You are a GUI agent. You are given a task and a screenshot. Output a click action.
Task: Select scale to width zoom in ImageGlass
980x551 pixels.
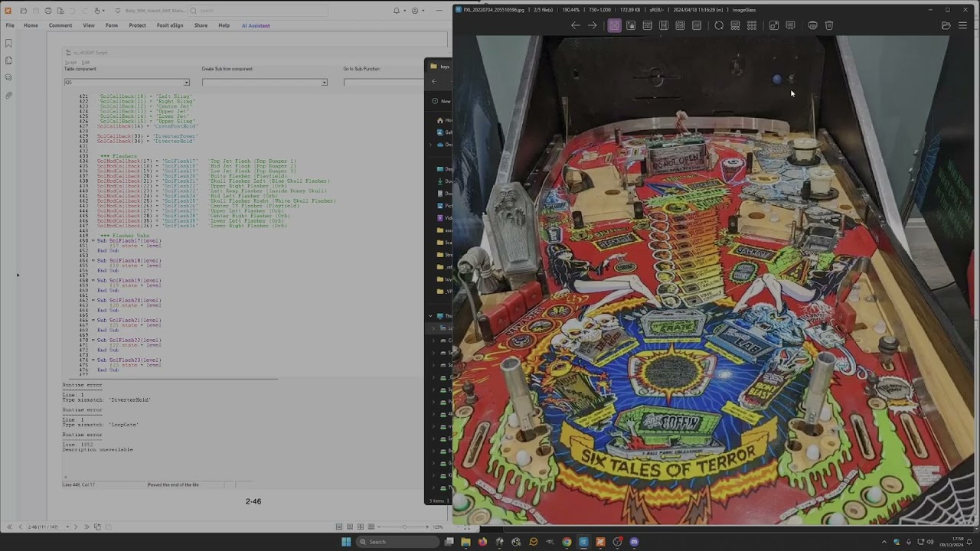tap(647, 25)
